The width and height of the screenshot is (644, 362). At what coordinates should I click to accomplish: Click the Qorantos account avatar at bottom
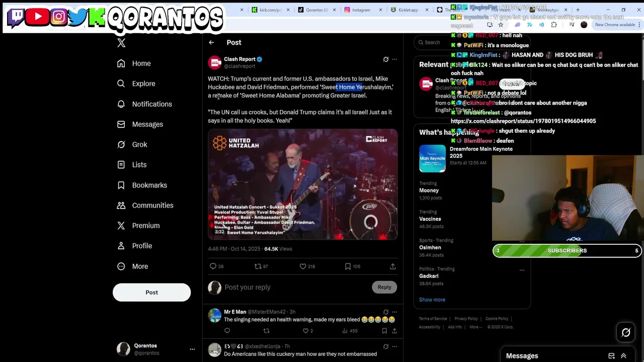123,349
